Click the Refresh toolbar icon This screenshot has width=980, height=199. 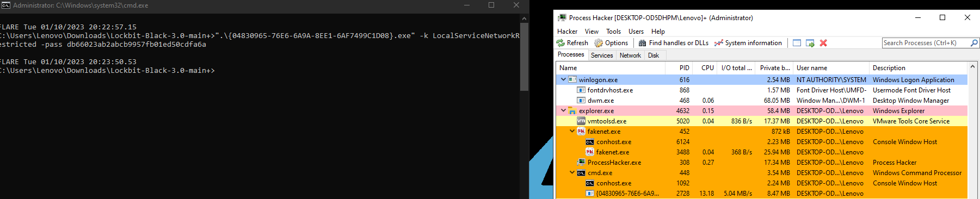coord(560,43)
